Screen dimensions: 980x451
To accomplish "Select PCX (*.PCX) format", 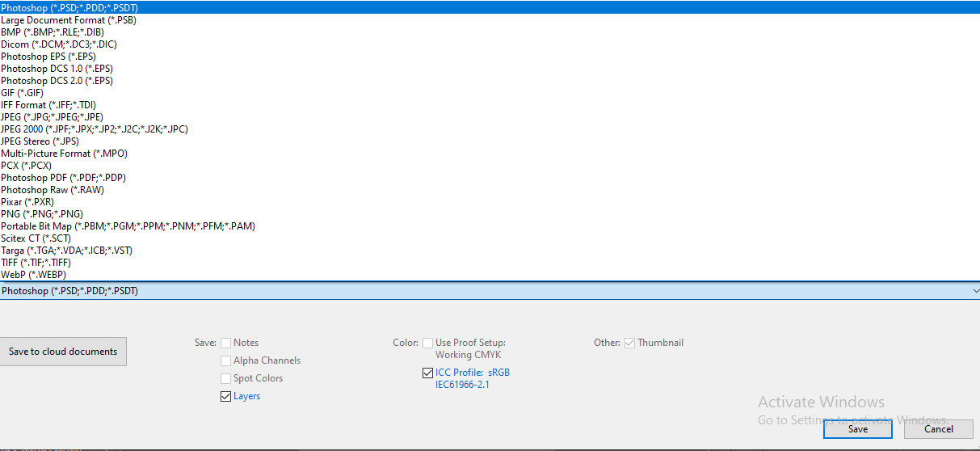I will [490, 165].
